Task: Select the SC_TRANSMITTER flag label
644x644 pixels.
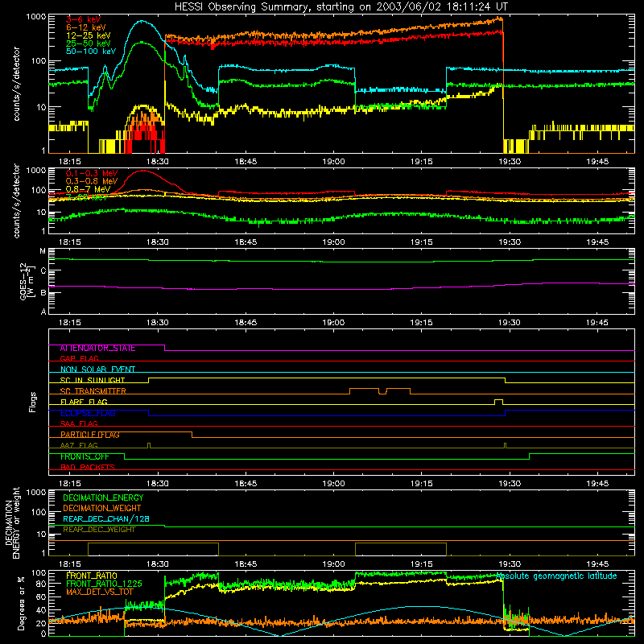Action: [93, 391]
